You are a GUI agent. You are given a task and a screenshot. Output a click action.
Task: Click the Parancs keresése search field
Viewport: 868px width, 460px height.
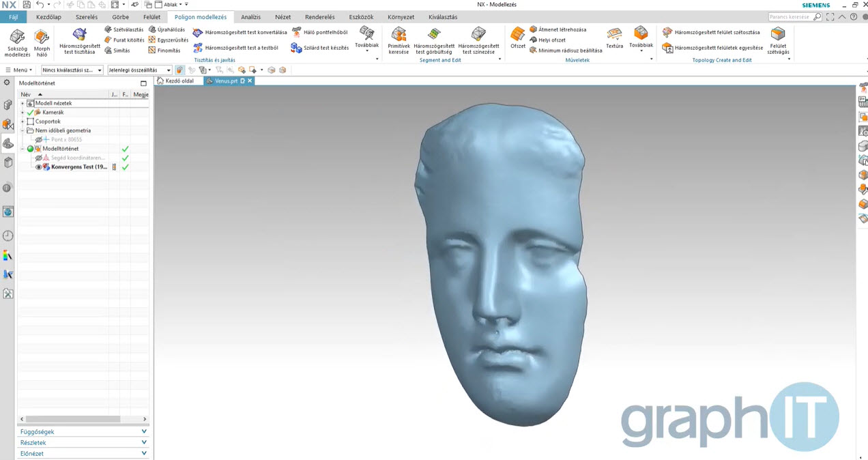coord(790,17)
